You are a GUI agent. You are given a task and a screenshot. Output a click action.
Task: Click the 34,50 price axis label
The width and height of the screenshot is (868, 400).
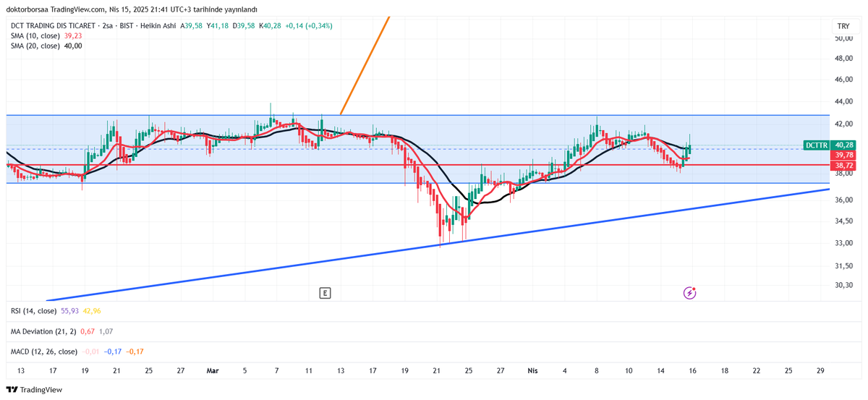(844, 221)
